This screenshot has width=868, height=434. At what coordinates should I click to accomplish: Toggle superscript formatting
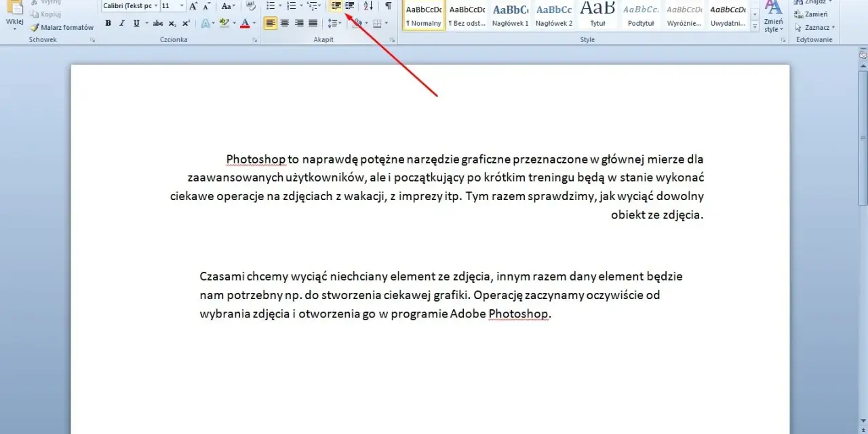[186, 23]
